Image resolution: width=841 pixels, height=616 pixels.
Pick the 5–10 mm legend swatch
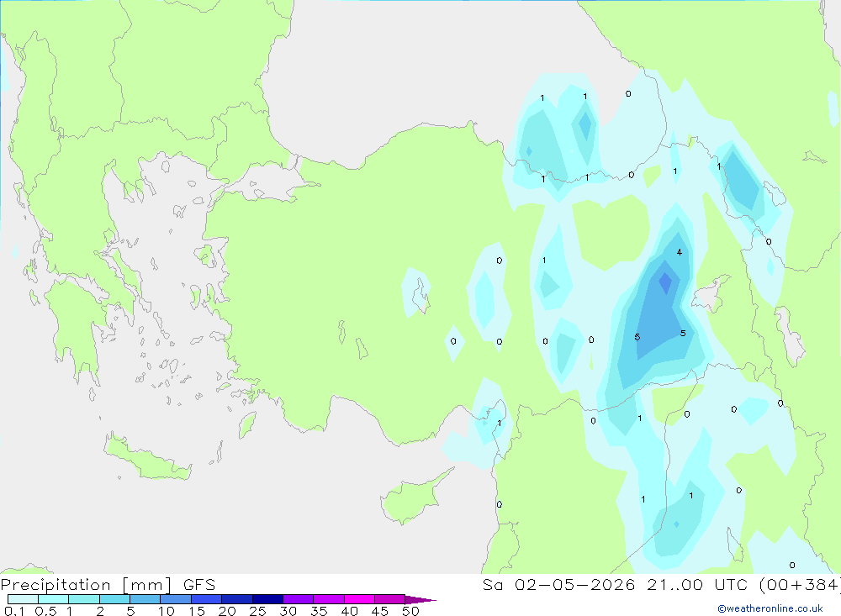(145, 599)
